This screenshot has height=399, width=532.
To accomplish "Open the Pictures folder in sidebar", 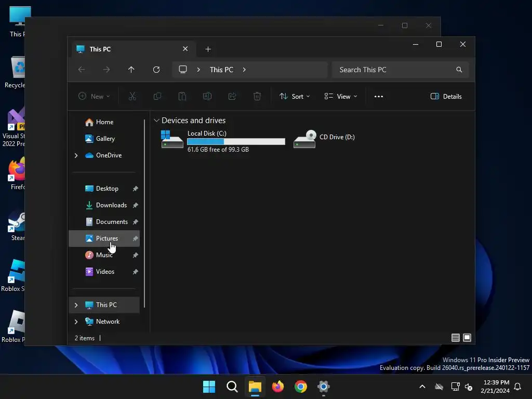I will pyautogui.click(x=104, y=238).
